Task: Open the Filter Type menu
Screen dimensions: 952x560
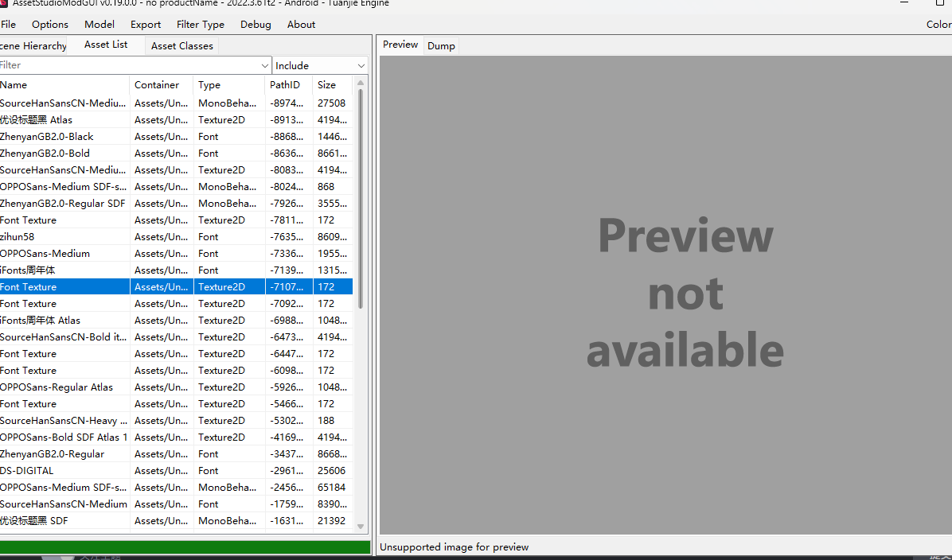Action: pos(201,25)
